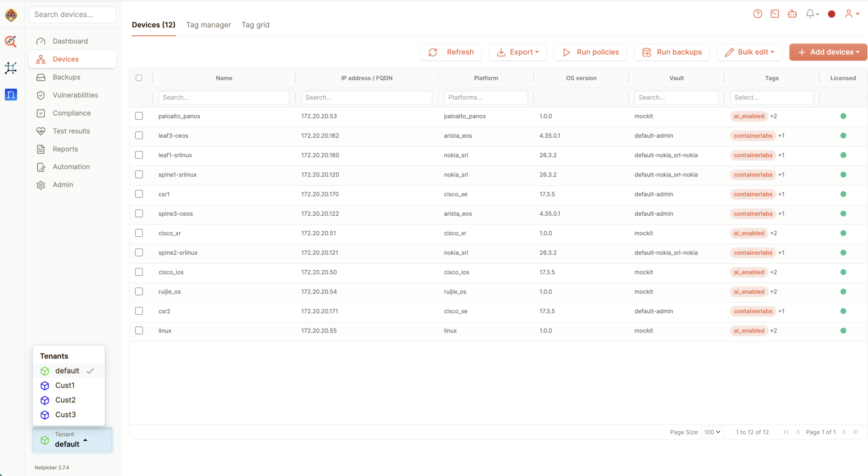
Task: Click the Admin gear icon
Action: pos(41,185)
